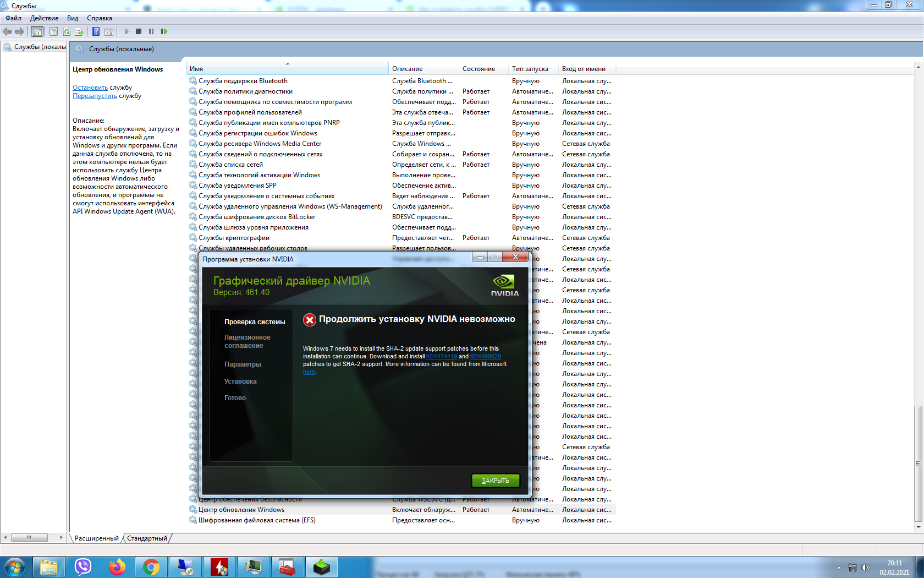This screenshot has height=578, width=924.
Task: Open Google Chrome from the taskbar
Action: 151,567
